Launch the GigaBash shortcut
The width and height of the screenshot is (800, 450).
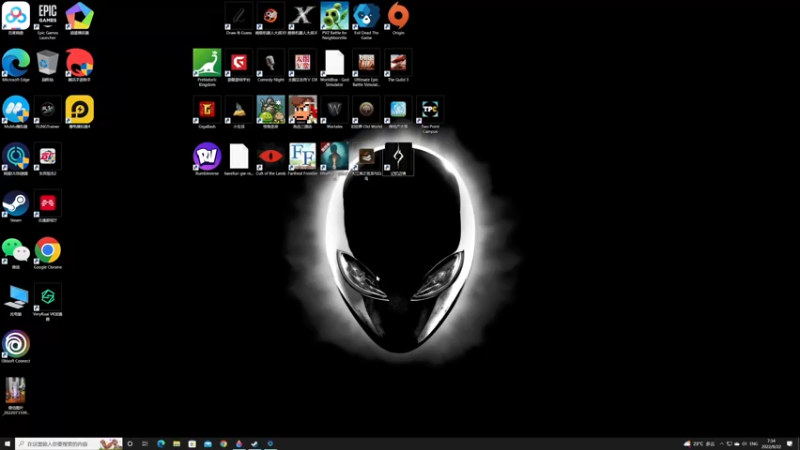click(207, 112)
